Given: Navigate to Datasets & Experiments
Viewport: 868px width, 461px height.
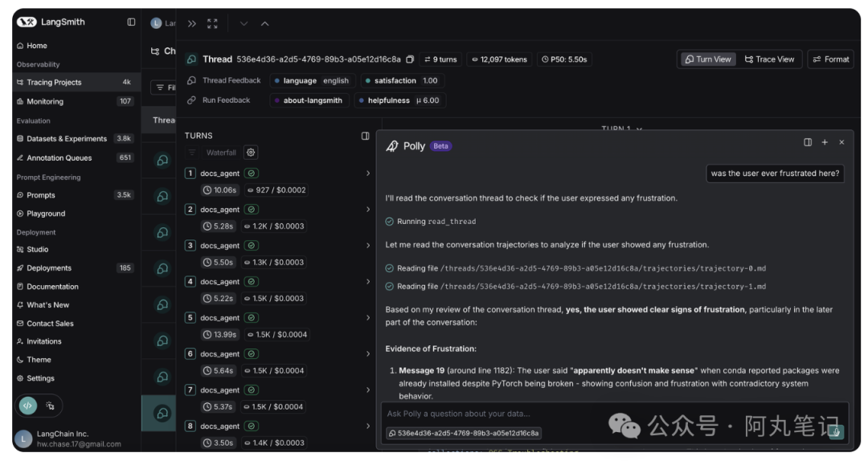Looking at the screenshot, I should point(66,139).
